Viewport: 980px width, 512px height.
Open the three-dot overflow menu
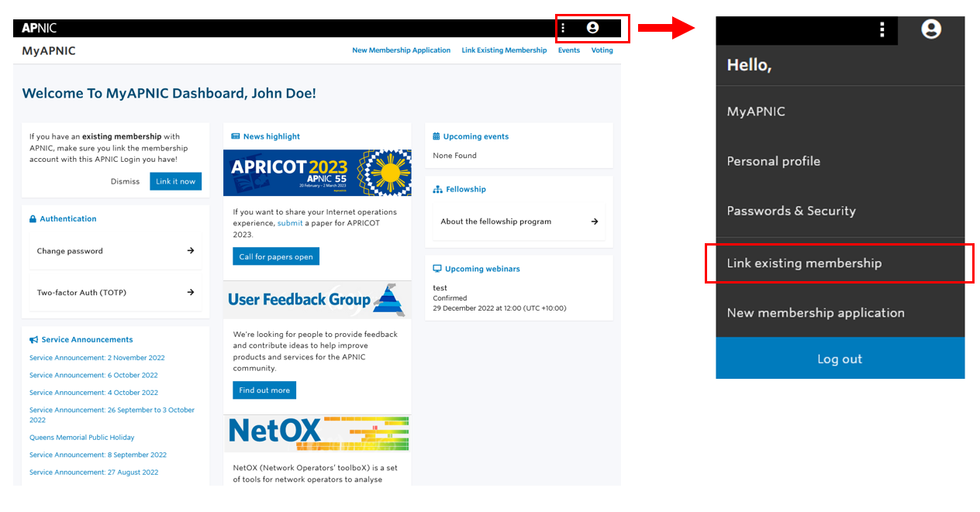click(x=563, y=28)
